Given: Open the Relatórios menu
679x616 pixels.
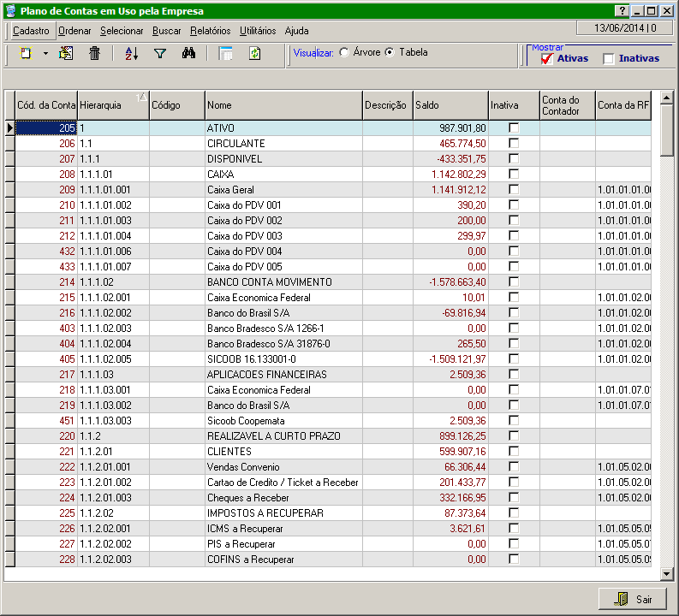Looking at the screenshot, I should [210, 31].
